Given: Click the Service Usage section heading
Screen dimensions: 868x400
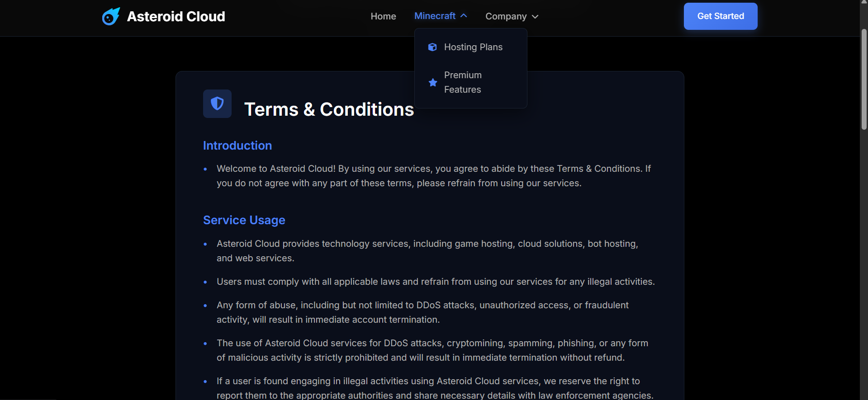Looking at the screenshot, I should [x=244, y=220].
